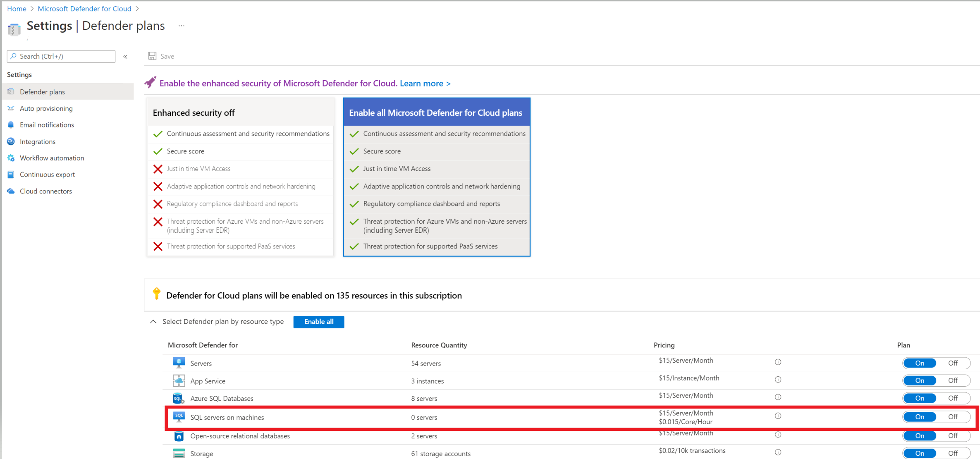
Task: Open Continuous export via its sidebar icon
Action: (11, 174)
